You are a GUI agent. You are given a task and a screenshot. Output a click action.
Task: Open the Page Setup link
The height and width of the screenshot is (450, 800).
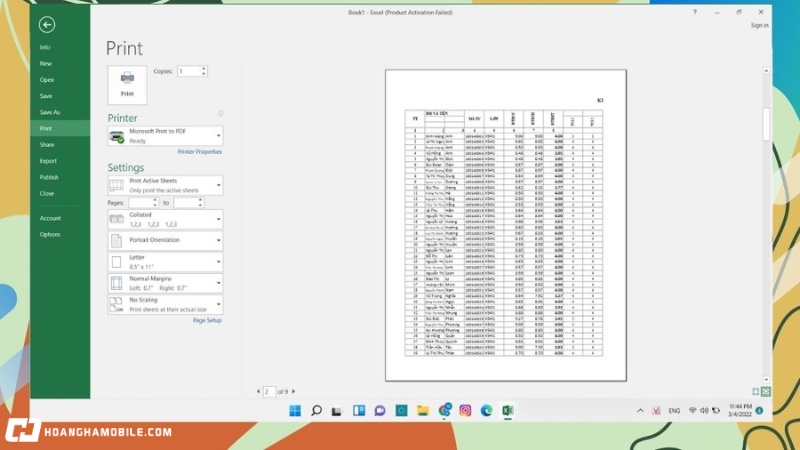point(207,320)
